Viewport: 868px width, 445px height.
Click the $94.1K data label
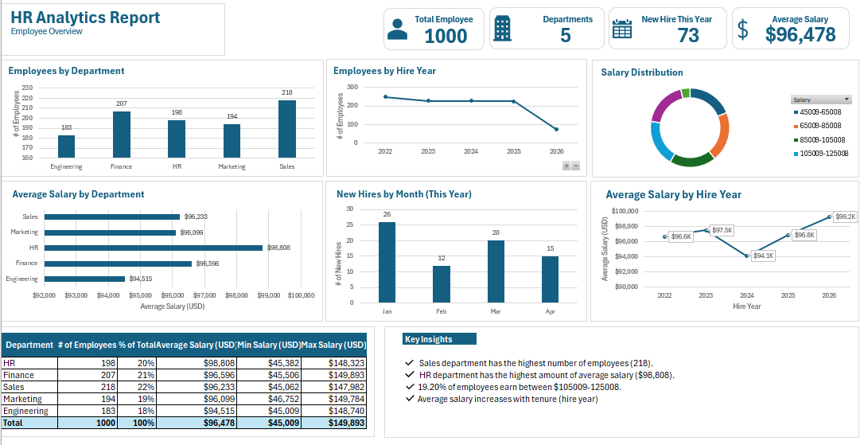point(764,256)
